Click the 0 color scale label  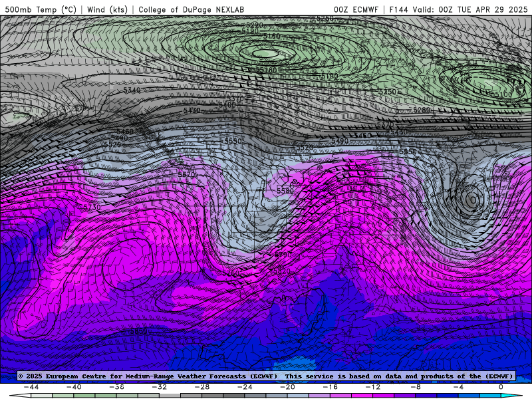click(501, 387)
